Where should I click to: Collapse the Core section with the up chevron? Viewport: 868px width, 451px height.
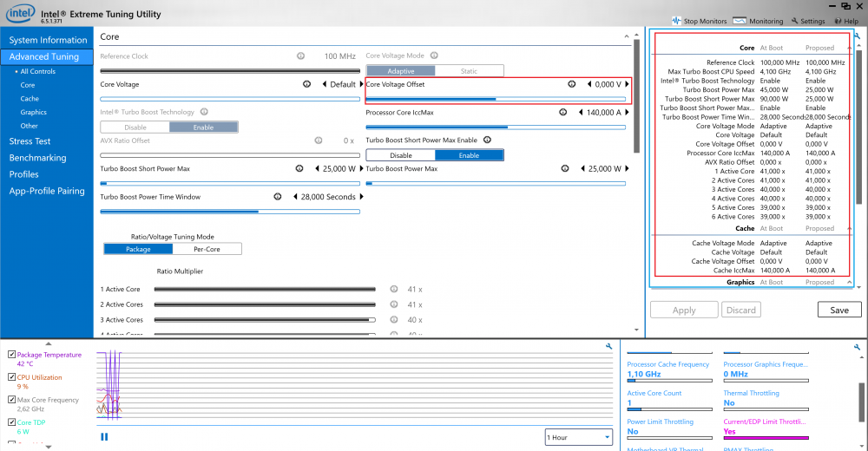[626, 37]
